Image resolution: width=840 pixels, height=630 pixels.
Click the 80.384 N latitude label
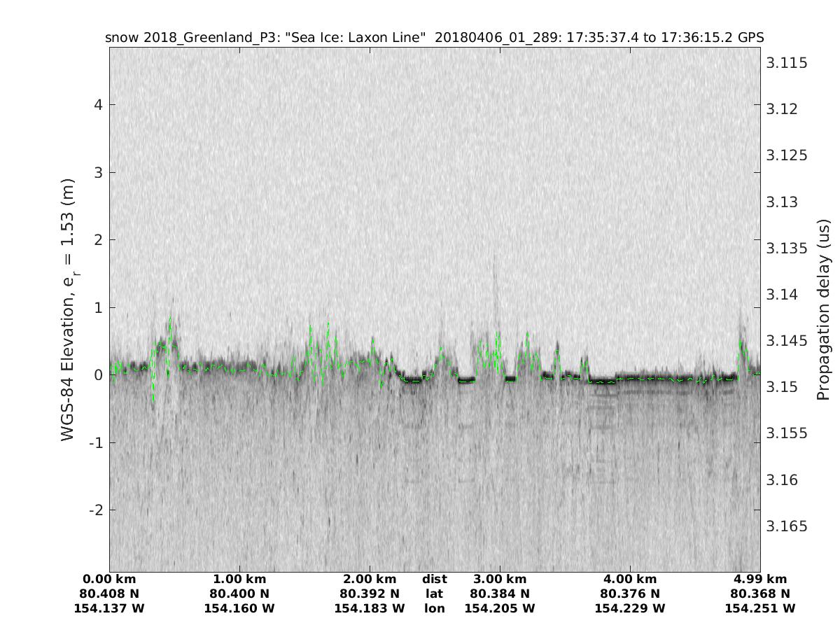[x=500, y=594]
